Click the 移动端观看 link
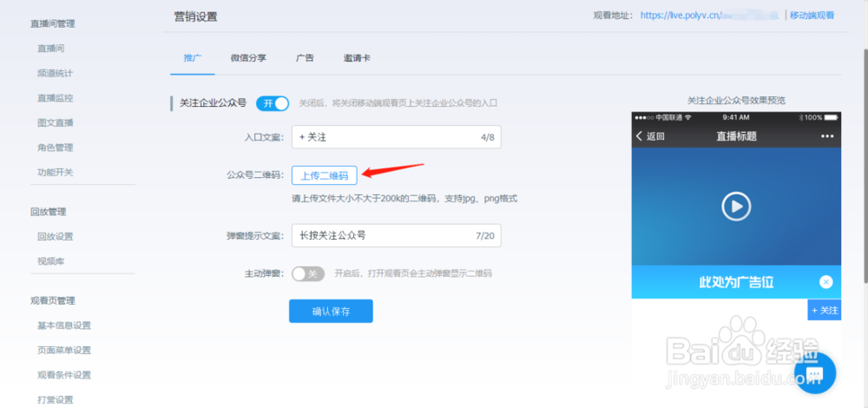 [x=812, y=16]
